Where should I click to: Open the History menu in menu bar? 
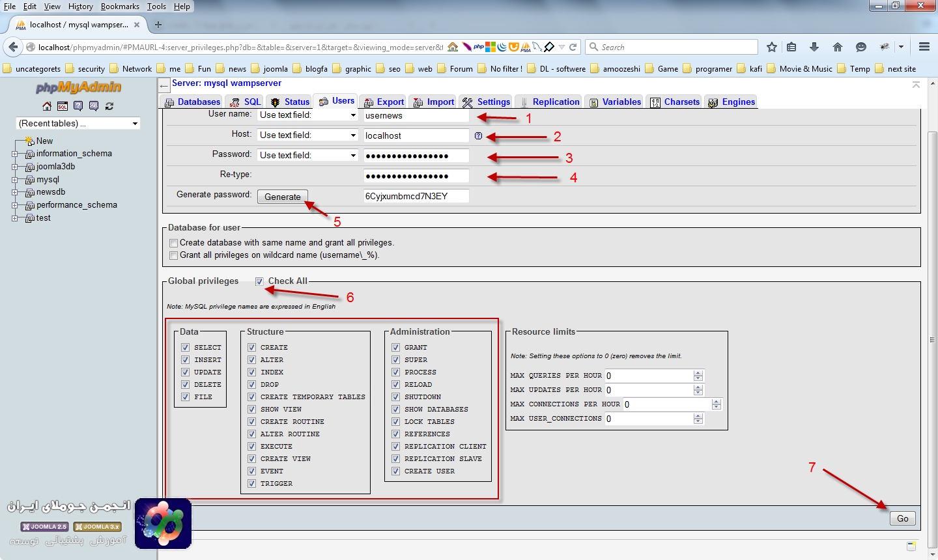coord(80,7)
